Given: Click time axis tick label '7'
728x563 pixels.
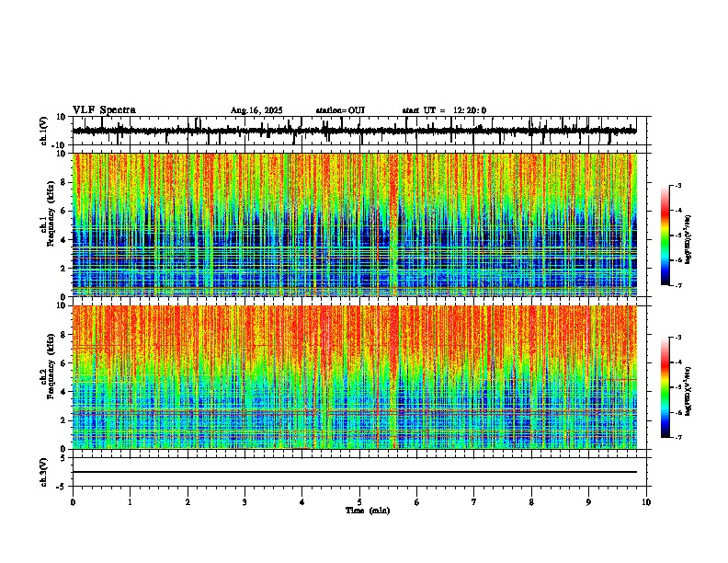Looking at the screenshot, I should (x=474, y=502).
